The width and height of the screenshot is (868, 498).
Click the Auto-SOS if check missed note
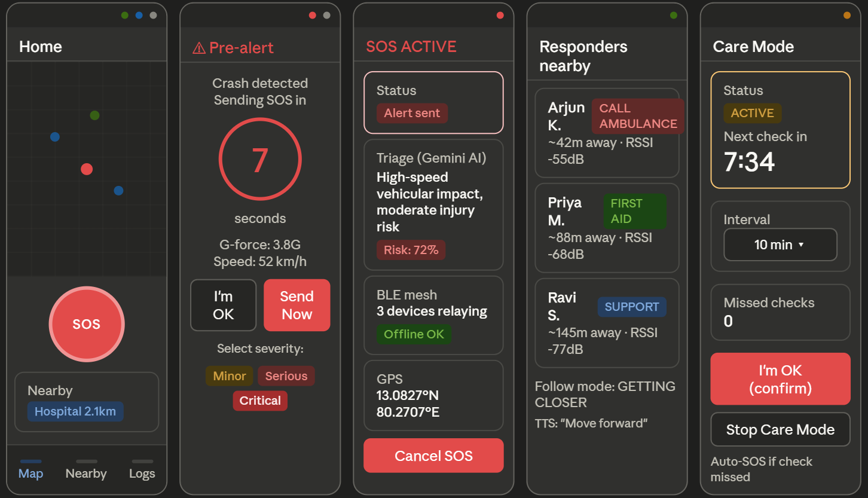[x=762, y=469]
